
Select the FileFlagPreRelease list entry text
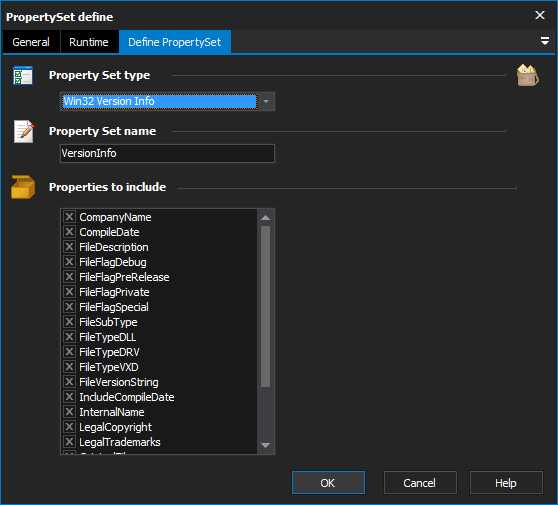(x=124, y=277)
